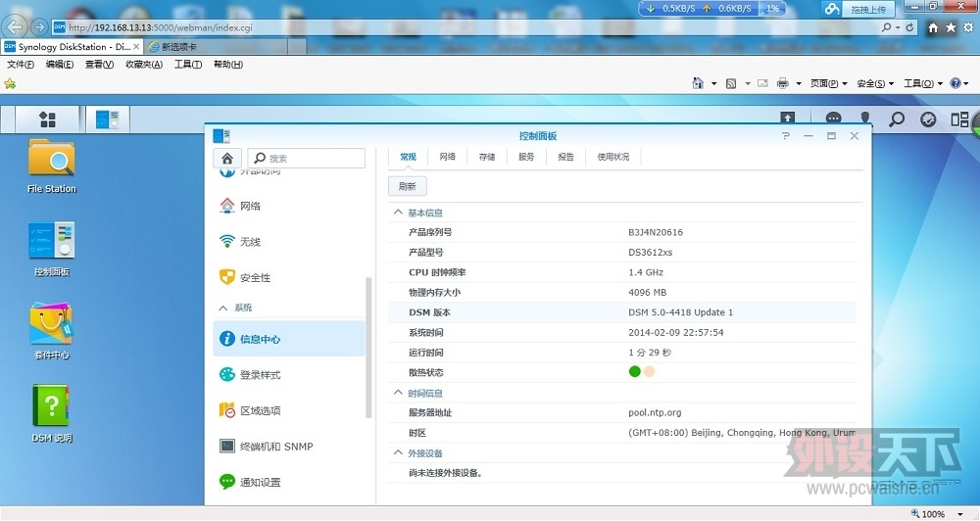Switch to the 使用状况 tab
Viewport: 980px width, 521px height.
(613, 157)
